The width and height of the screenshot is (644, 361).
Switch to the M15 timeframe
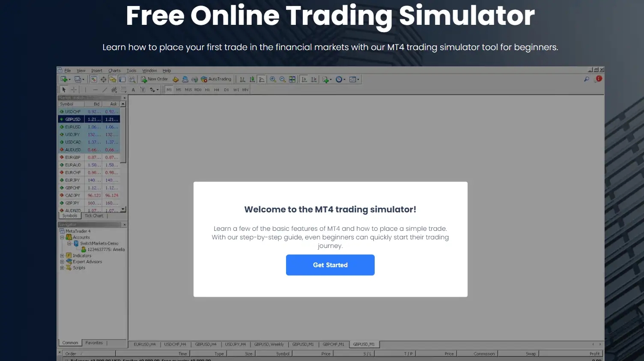coord(188,90)
